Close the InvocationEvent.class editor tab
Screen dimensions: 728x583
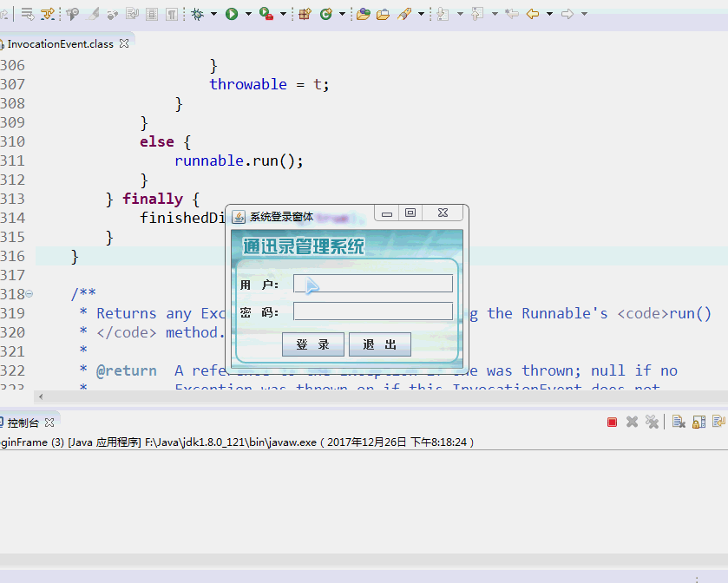[124, 43]
